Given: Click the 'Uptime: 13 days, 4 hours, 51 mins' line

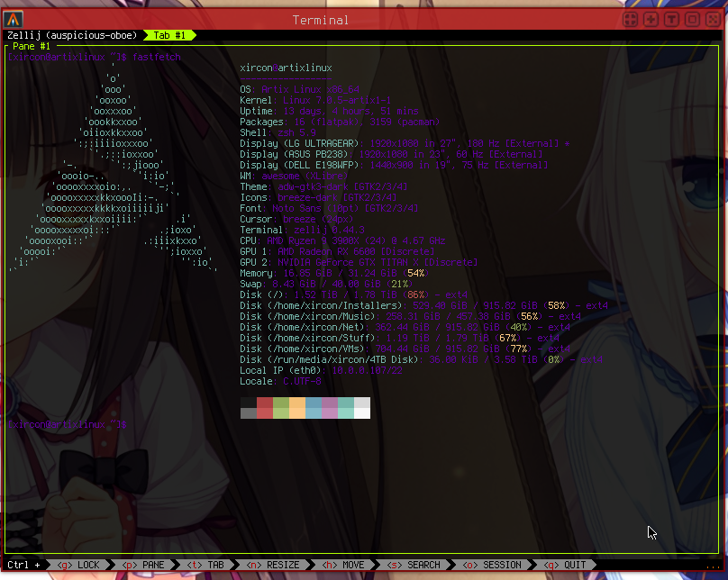Looking at the screenshot, I should tap(329, 111).
